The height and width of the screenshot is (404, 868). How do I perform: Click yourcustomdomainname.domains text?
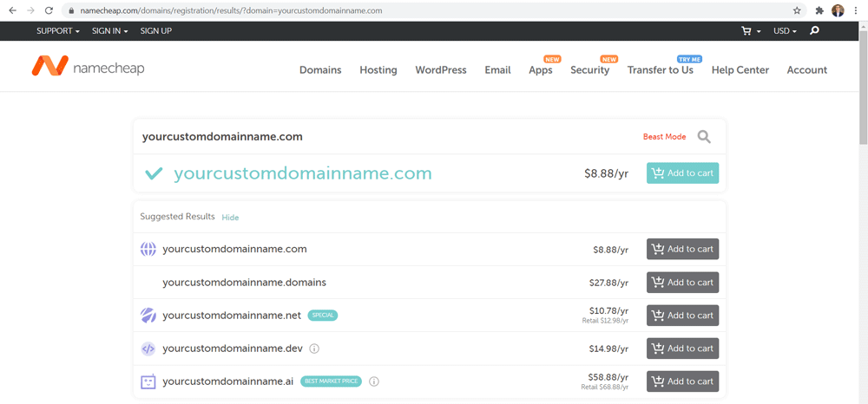(244, 283)
